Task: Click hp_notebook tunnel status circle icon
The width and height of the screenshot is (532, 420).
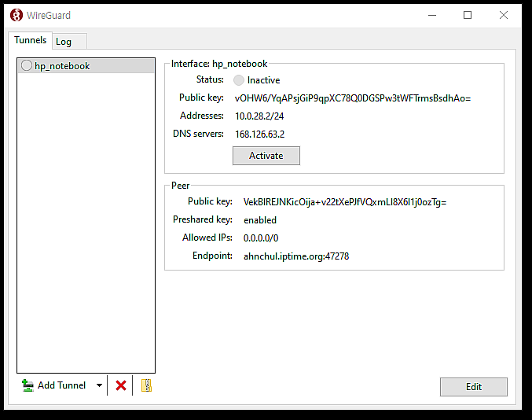Action: (x=27, y=65)
